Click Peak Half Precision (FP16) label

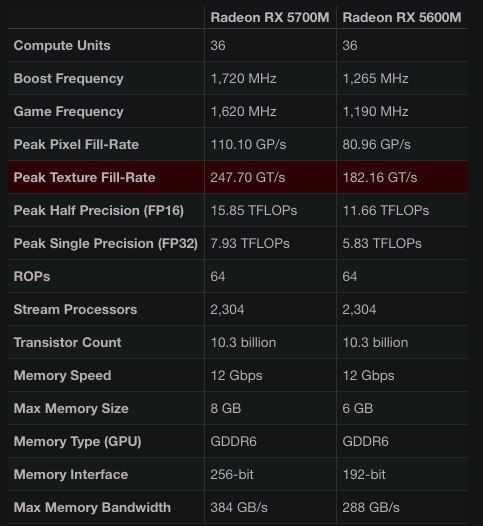99,211
